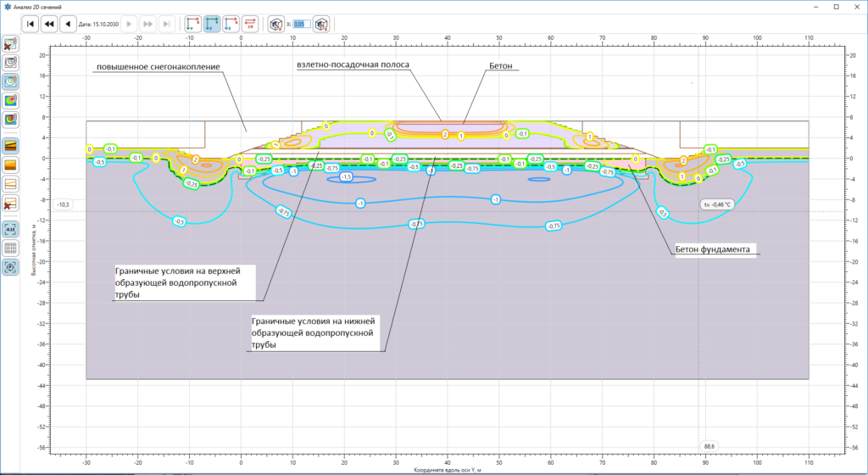
Task: Click the '-10,3' elevation readout
Action: tap(63, 204)
